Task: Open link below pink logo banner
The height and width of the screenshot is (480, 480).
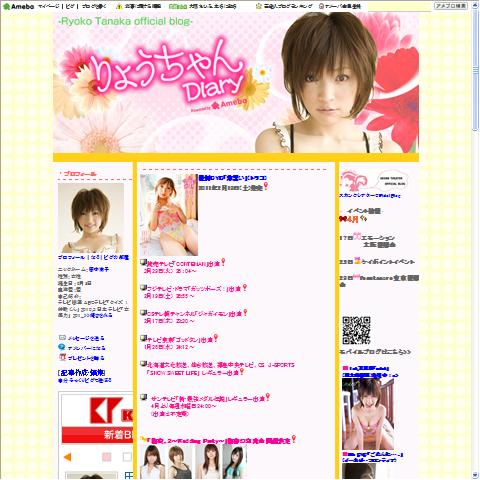Action: [x=370, y=196]
